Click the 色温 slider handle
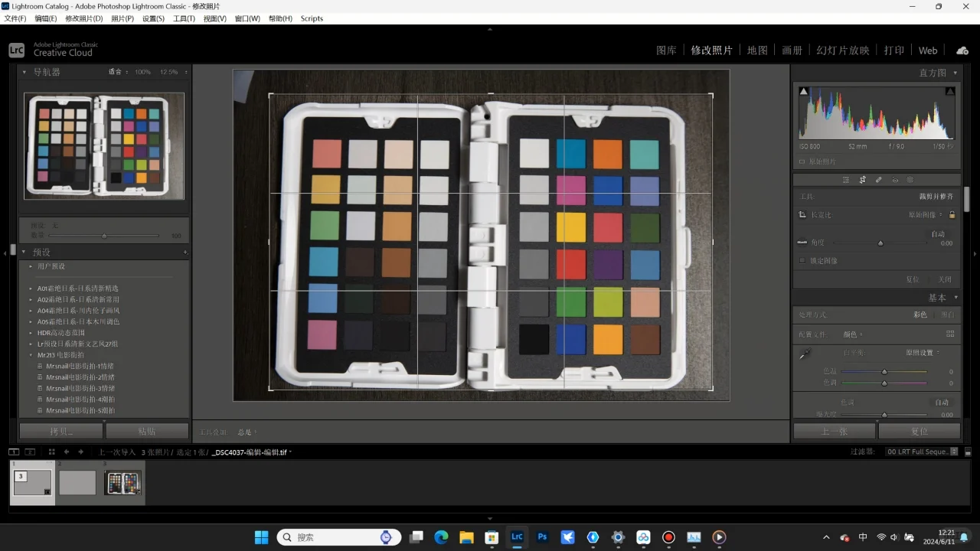The width and height of the screenshot is (980, 551). [884, 372]
